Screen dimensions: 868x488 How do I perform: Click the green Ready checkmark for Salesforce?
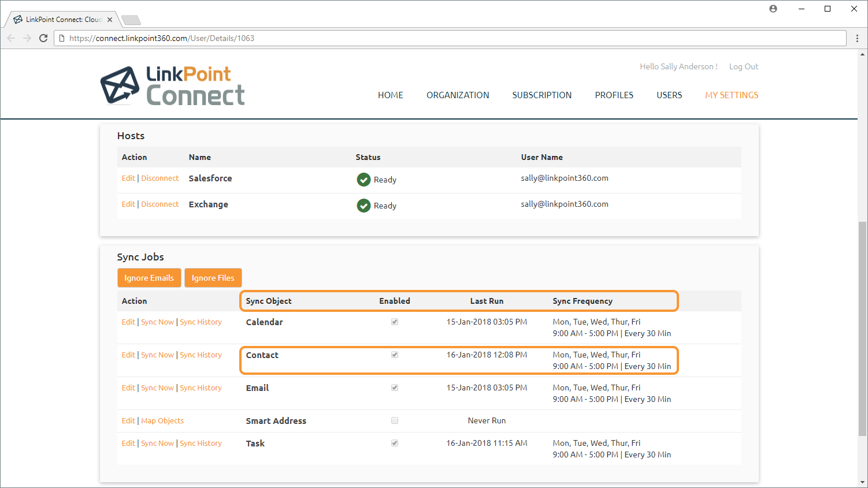point(363,180)
